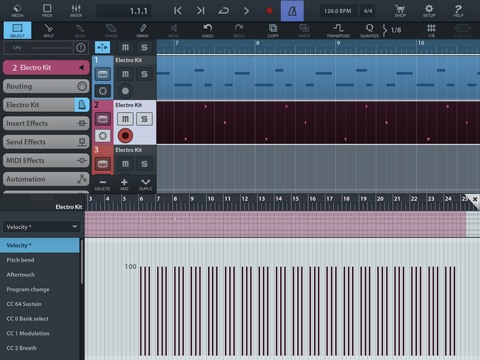Duplicate the selected track

pos(145,184)
